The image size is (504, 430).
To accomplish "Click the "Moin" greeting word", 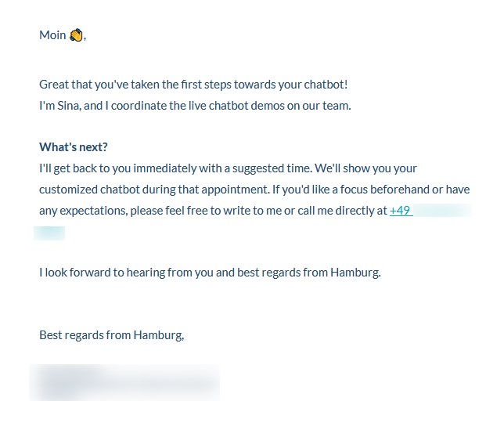I will (52, 35).
